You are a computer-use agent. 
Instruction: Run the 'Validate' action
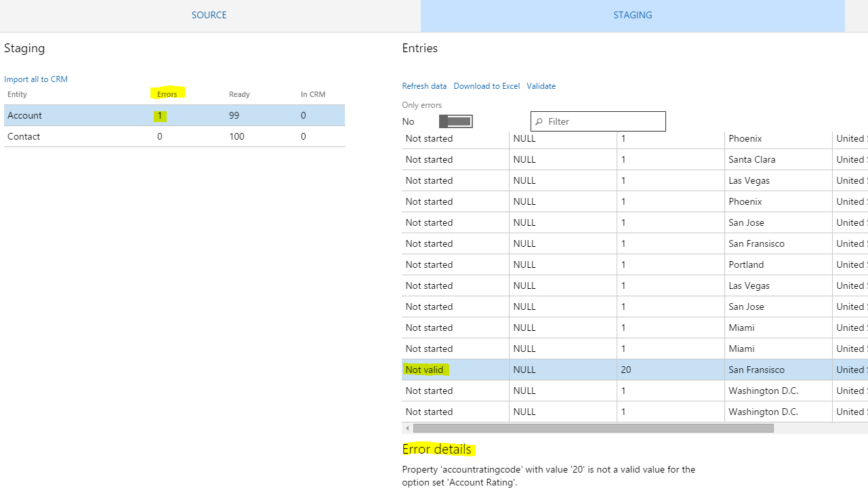click(x=541, y=86)
